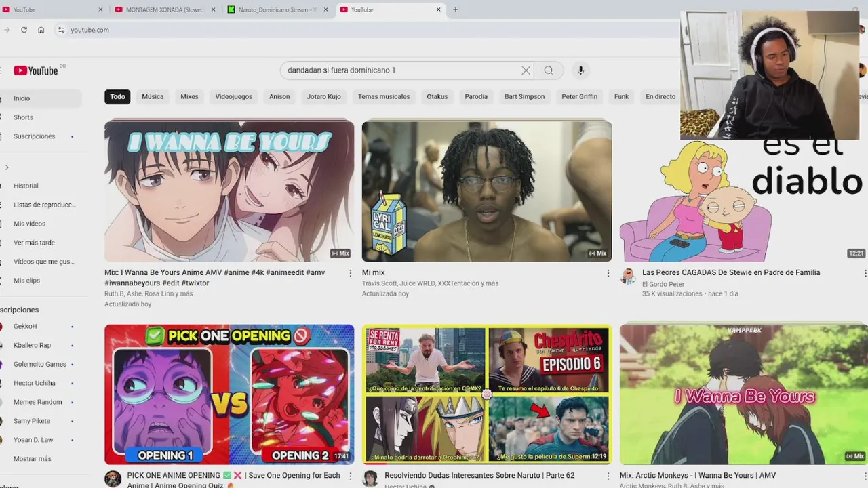The image size is (868, 488).
Task: Click El Gordo Peter channel avatar
Action: point(628,276)
